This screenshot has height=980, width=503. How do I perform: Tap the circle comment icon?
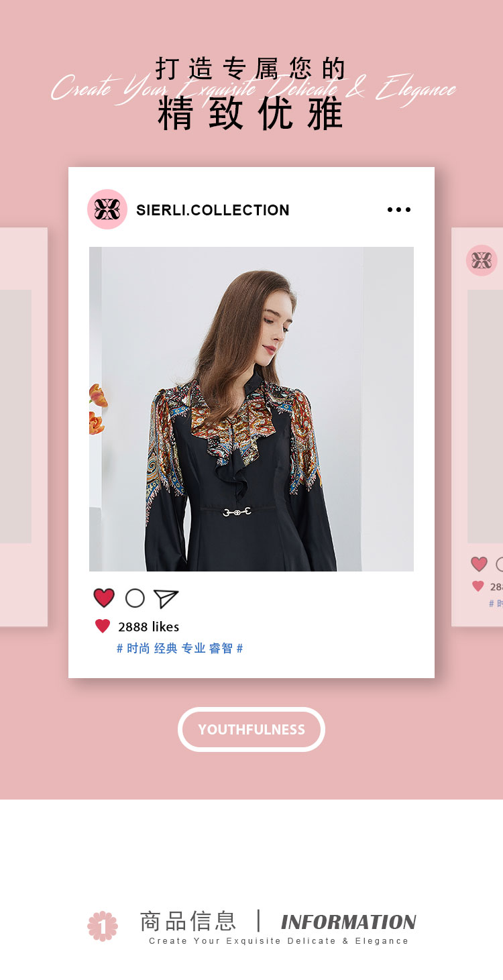pos(135,598)
